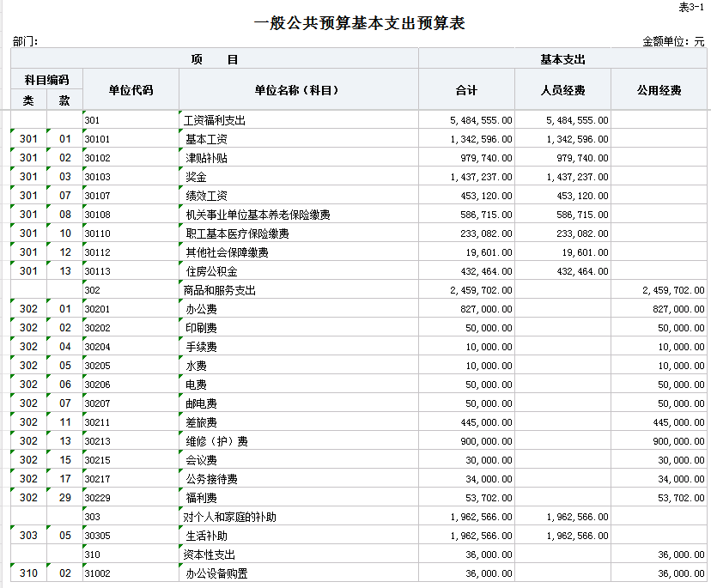Select the 绩效工资 cell
Viewport: 711px width, 588px height.
pyautogui.click(x=298, y=196)
